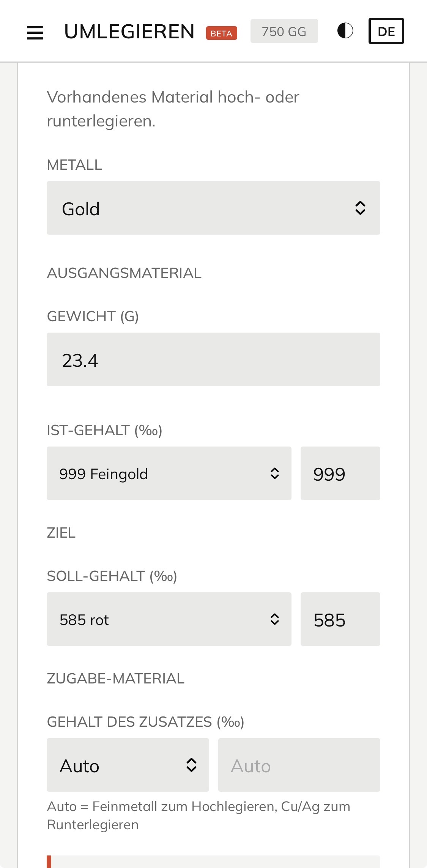Click the chevron icon beside 585 rot
This screenshot has height=868, width=427.
tap(275, 619)
